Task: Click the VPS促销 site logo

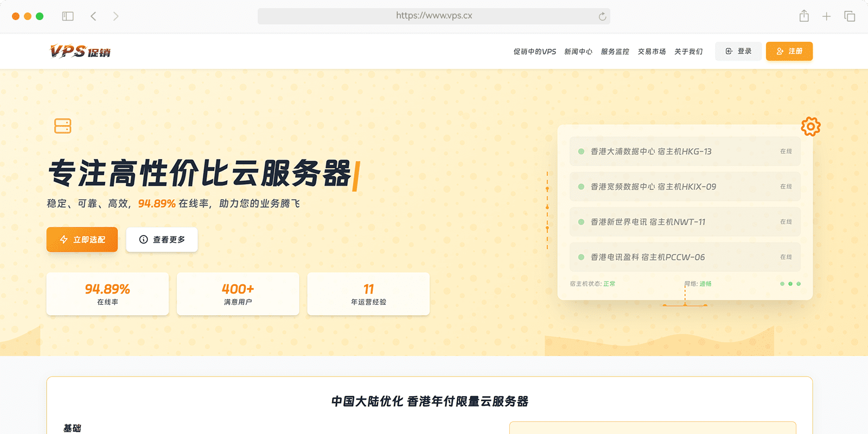Action: pos(80,52)
